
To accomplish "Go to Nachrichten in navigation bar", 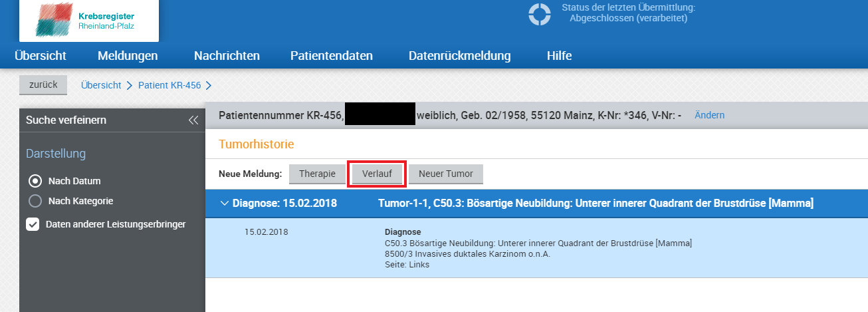I will point(227,56).
